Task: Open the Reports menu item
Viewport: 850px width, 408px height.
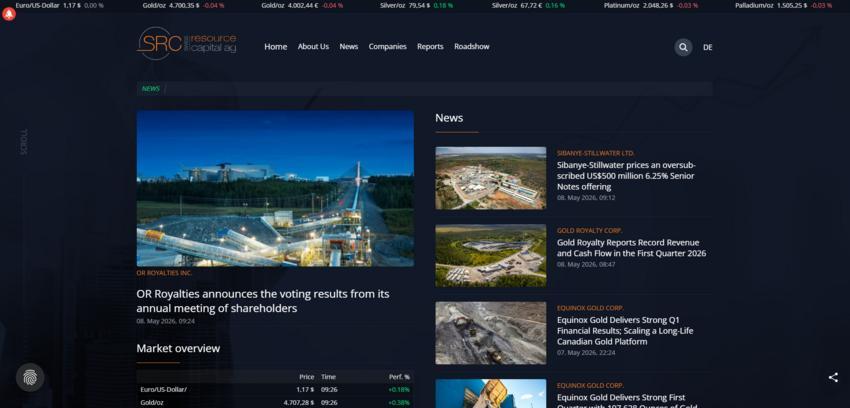Action: tap(430, 47)
